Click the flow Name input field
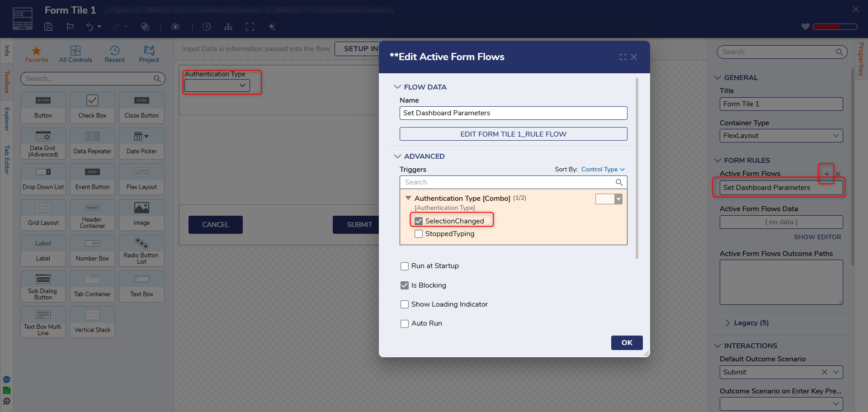 coord(513,113)
